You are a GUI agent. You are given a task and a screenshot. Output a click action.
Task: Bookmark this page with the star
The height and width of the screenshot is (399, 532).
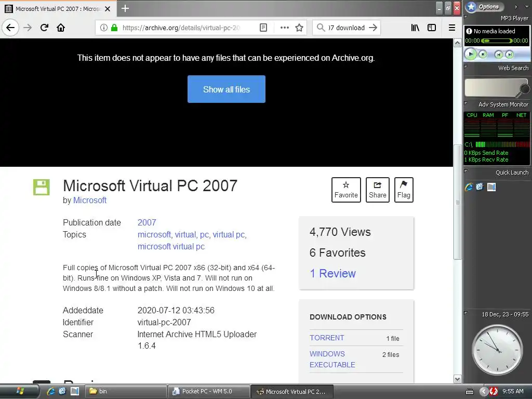[x=299, y=28]
